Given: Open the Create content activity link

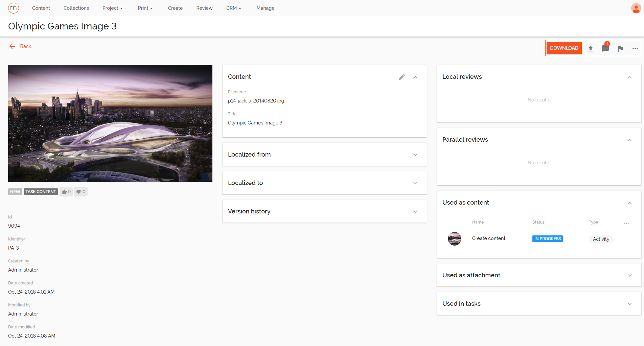Looking at the screenshot, I should pos(488,238).
